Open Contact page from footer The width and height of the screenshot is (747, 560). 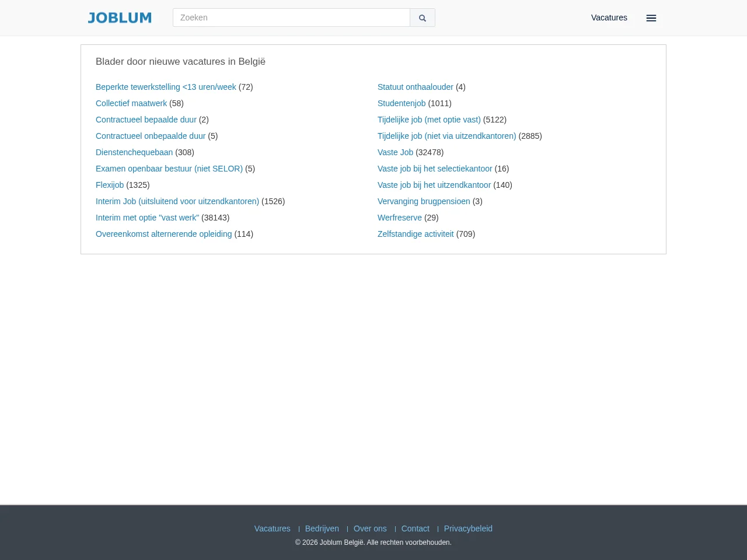pyautogui.click(x=416, y=528)
